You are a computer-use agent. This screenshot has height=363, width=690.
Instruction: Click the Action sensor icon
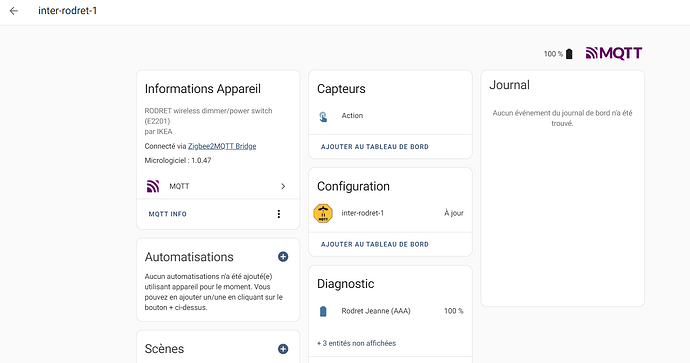tap(323, 117)
